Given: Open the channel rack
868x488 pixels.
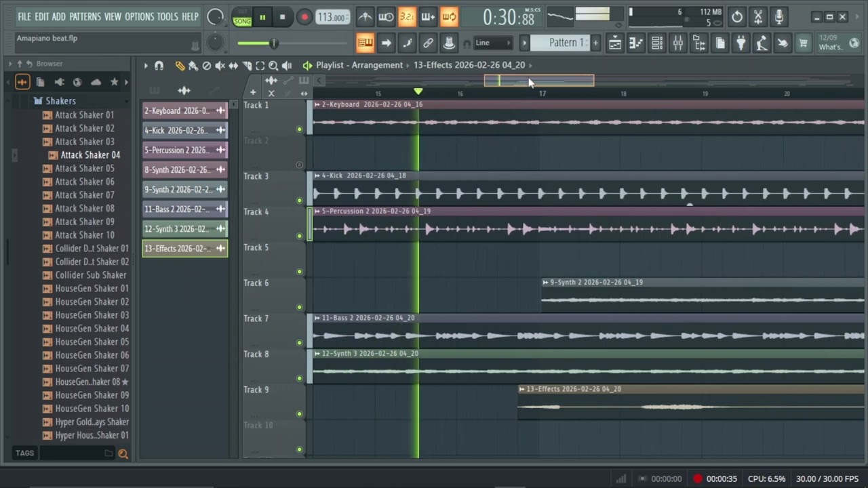Looking at the screenshot, I should click(x=657, y=43).
